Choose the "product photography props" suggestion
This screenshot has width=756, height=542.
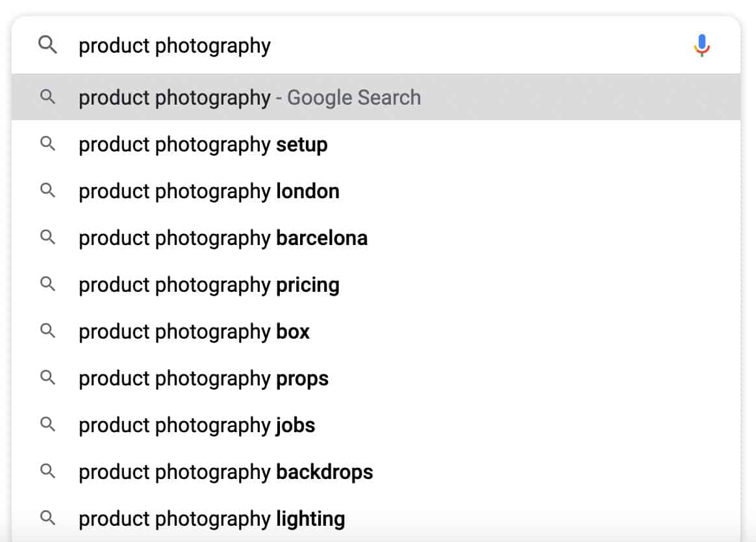point(203,378)
